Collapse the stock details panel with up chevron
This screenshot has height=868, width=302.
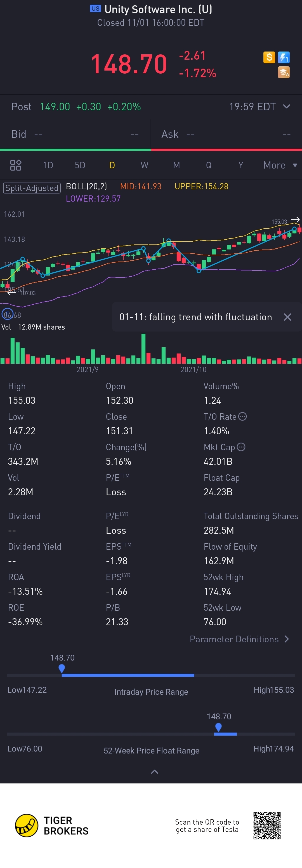[x=155, y=771]
